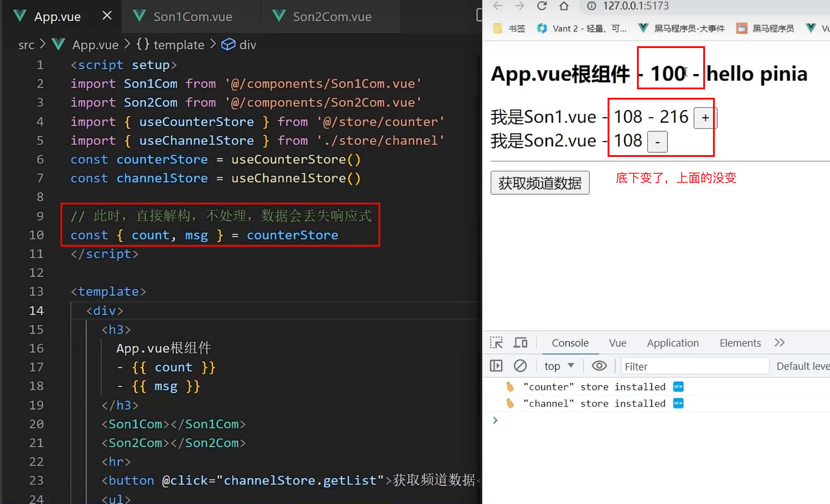Click the browser forward arrow
The height and width of the screenshot is (504, 830).
(519, 6)
